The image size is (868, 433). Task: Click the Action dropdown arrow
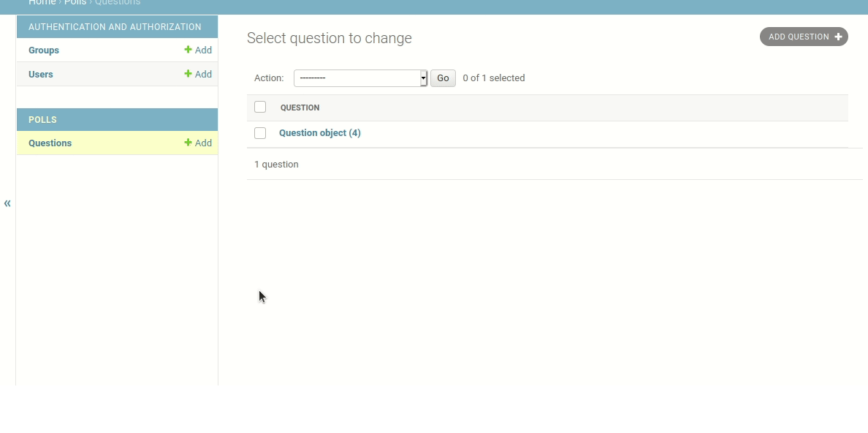[424, 78]
